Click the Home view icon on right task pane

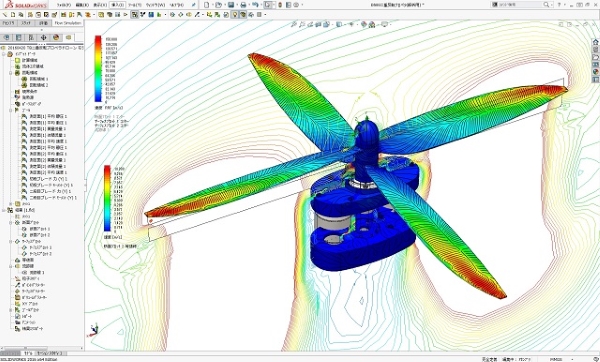coord(595,42)
